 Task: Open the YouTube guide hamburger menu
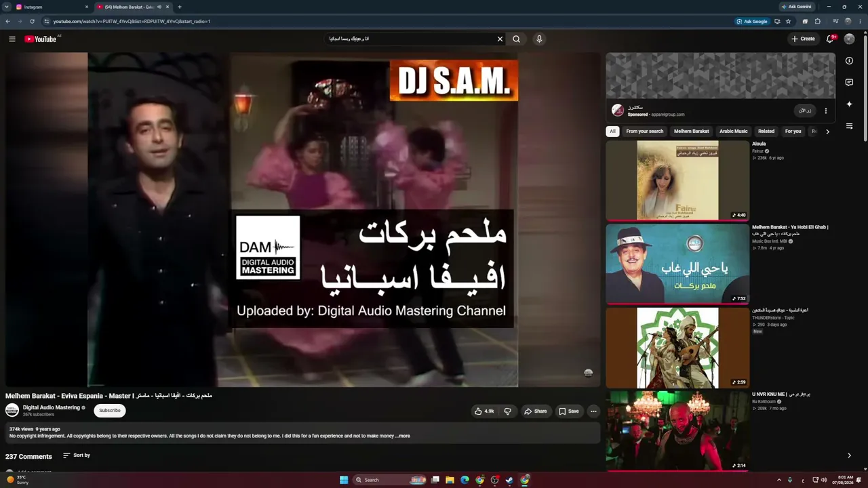point(12,39)
